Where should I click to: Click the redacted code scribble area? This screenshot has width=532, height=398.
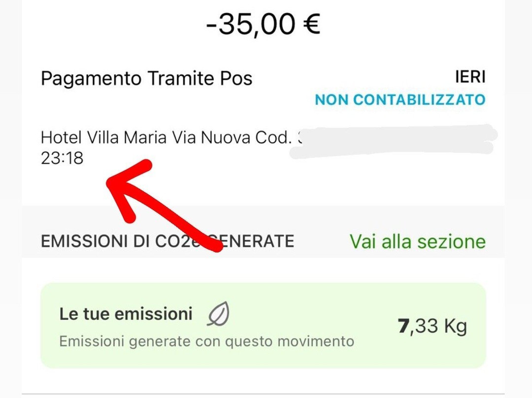point(394,140)
